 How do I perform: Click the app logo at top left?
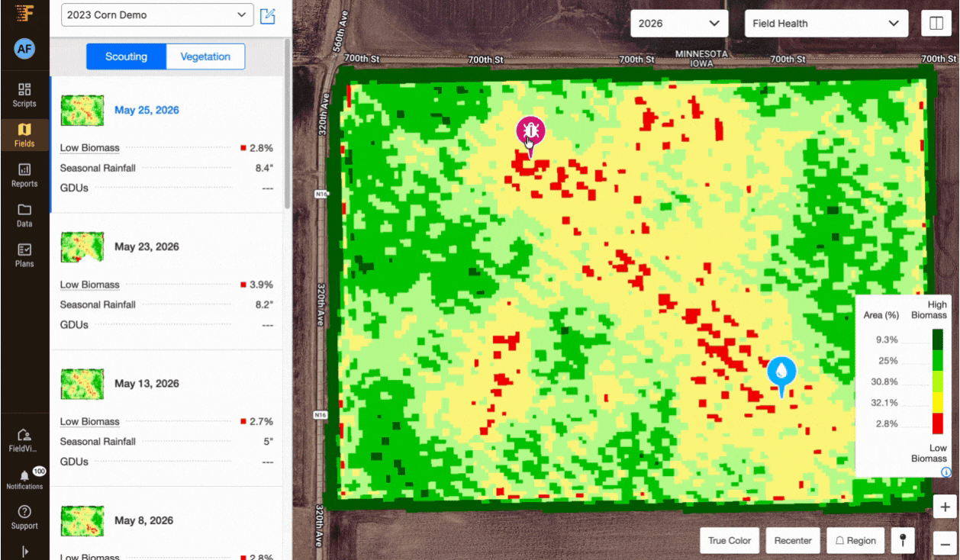[24, 13]
